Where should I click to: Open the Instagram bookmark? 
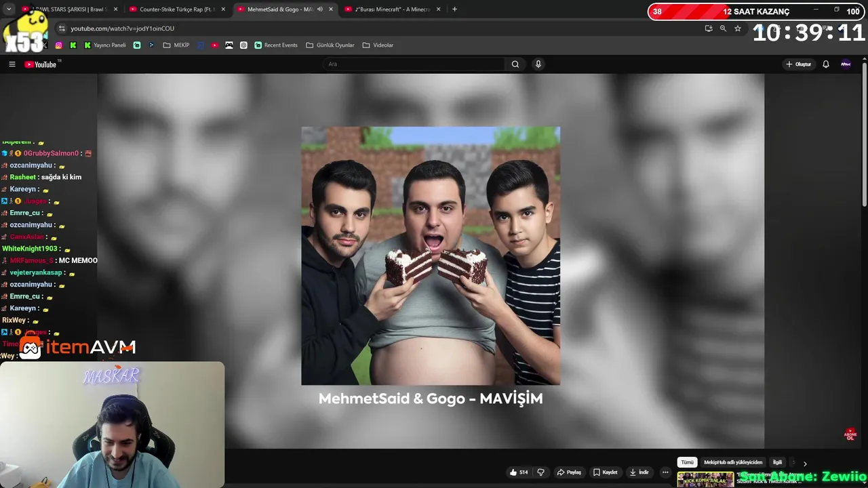[x=58, y=45]
